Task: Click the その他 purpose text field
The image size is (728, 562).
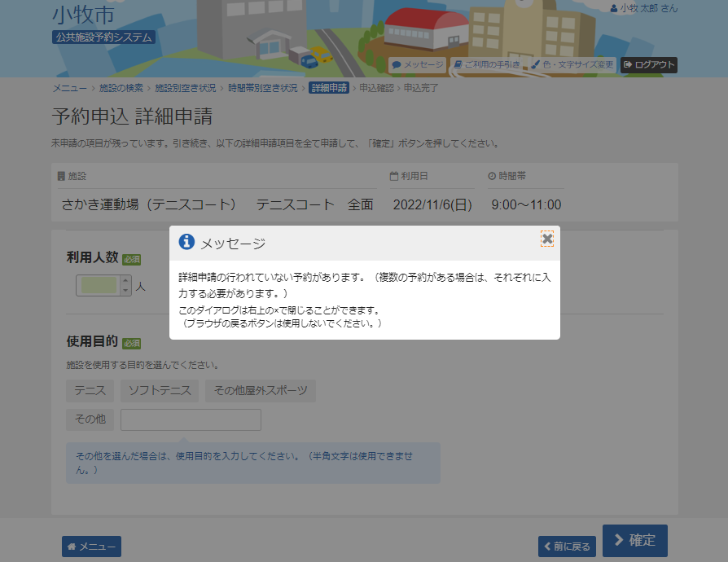Action: click(191, 419)
